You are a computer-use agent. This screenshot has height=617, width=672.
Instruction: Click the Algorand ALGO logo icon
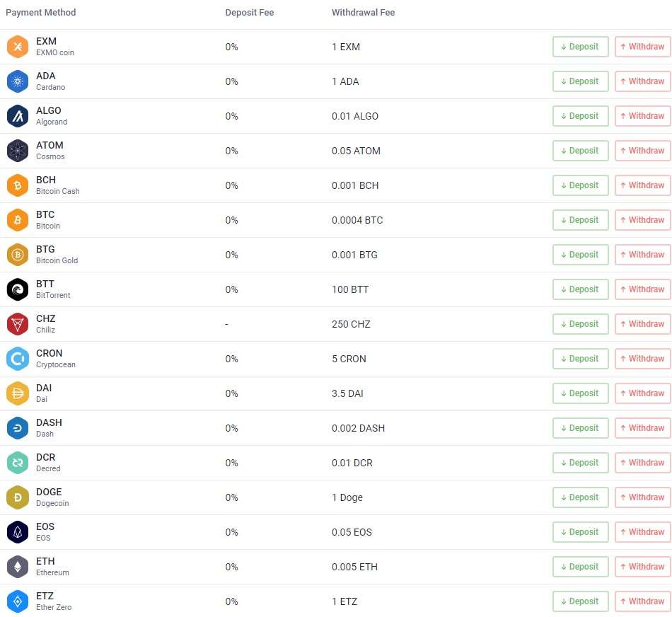tap(18, 116)
